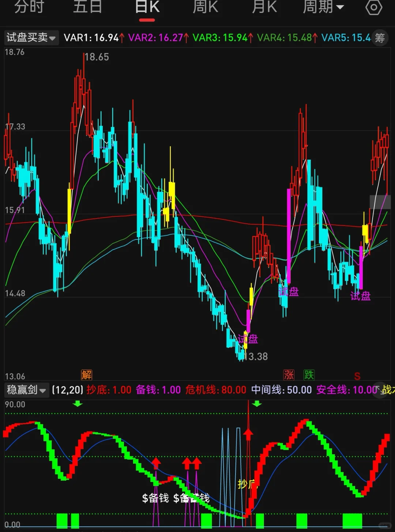Click the VAR2: 16.27 value

coord(158,38)
